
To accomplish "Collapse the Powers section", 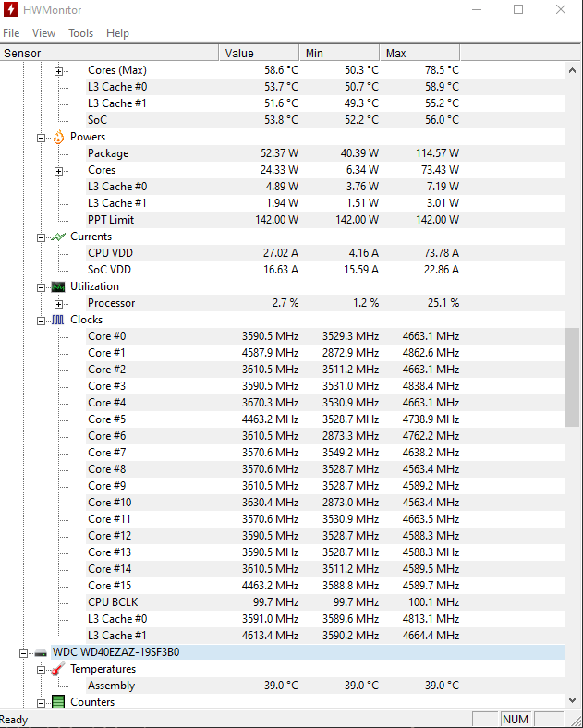I will pos(42,138).
